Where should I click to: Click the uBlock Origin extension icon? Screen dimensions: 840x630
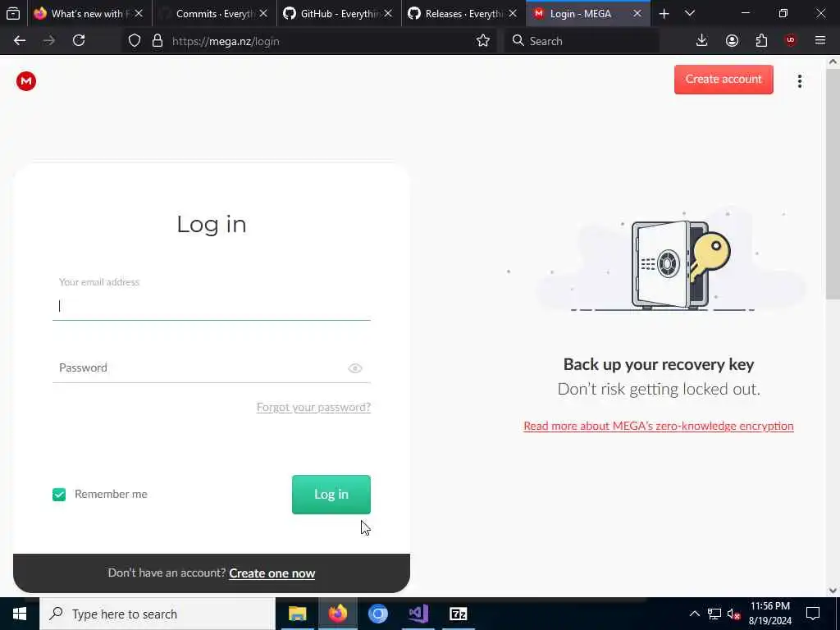pos(791,41)
